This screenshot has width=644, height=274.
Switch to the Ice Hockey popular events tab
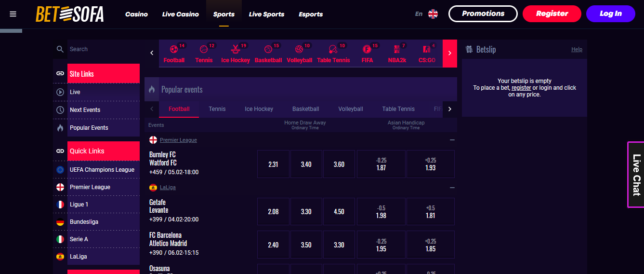[x=259, y=109]
